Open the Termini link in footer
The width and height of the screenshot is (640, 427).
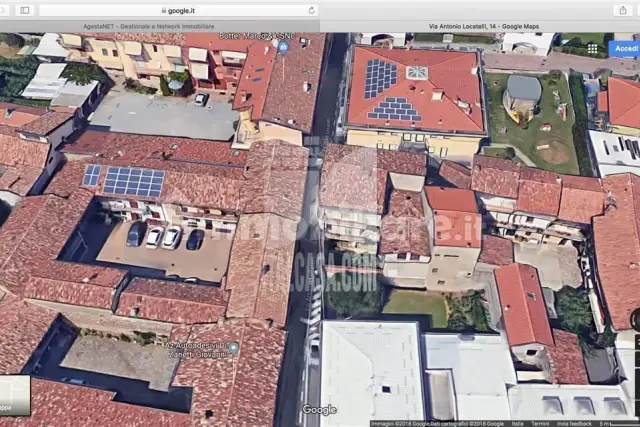540,424
